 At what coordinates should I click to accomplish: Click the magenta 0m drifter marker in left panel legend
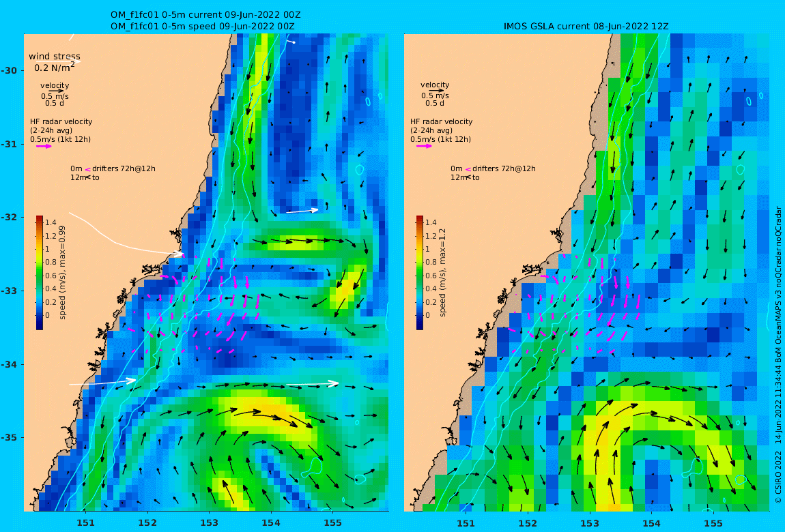tap(87, 169)
